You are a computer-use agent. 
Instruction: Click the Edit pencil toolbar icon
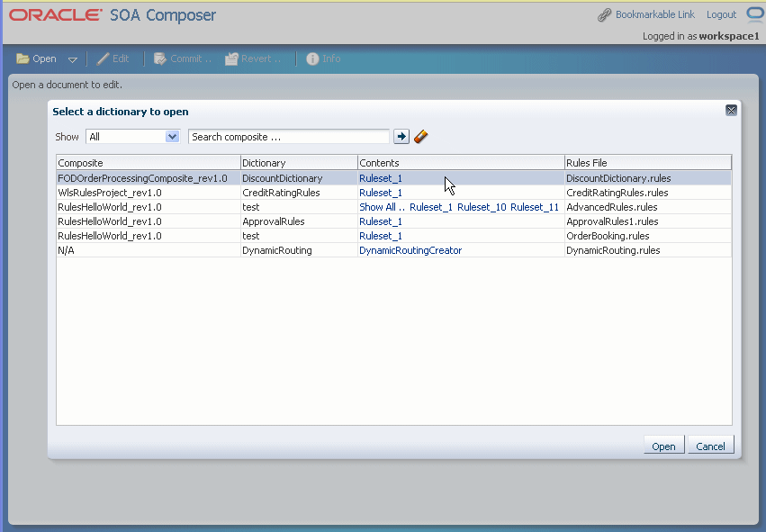(x=104, y=59)
